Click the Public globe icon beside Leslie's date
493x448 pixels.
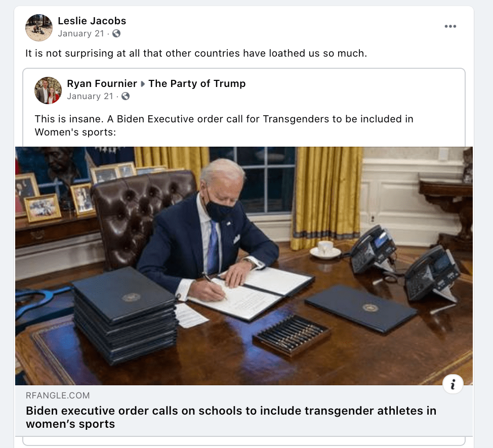click(x=116, y=33)
